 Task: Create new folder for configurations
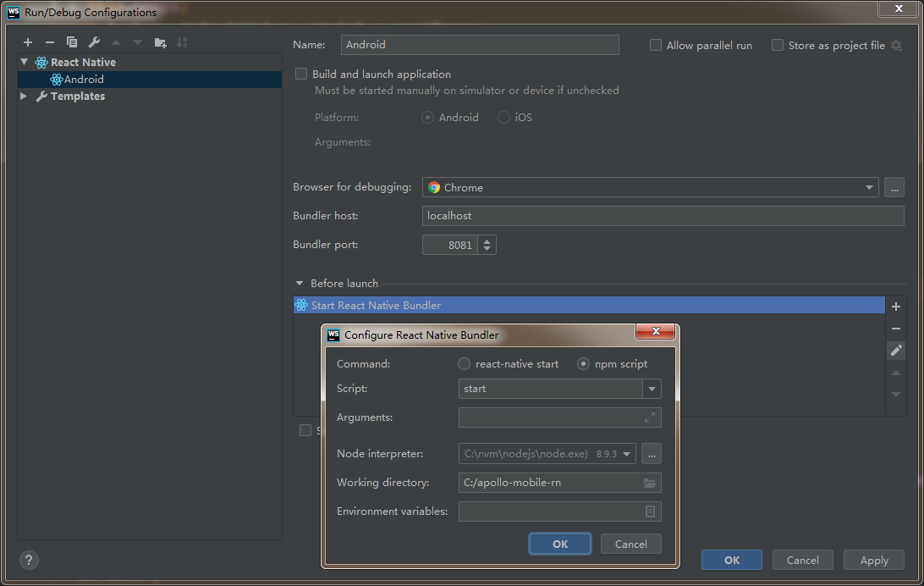160,42
